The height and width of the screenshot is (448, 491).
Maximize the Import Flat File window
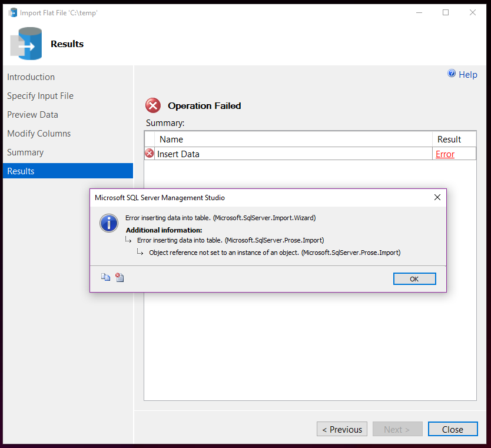tap(446, 12)
